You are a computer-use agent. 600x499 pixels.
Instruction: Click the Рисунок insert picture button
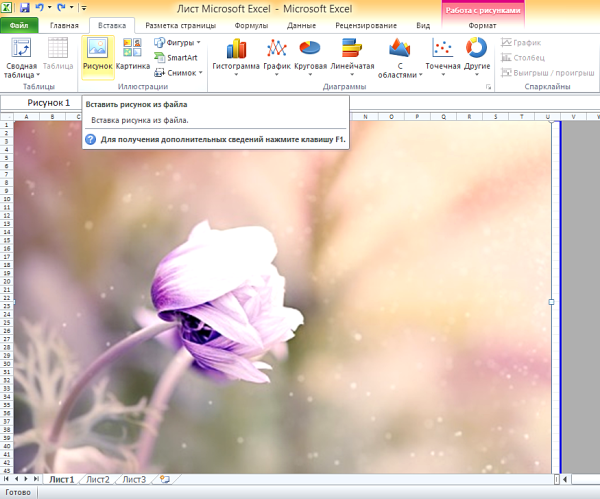click(98, 55)
